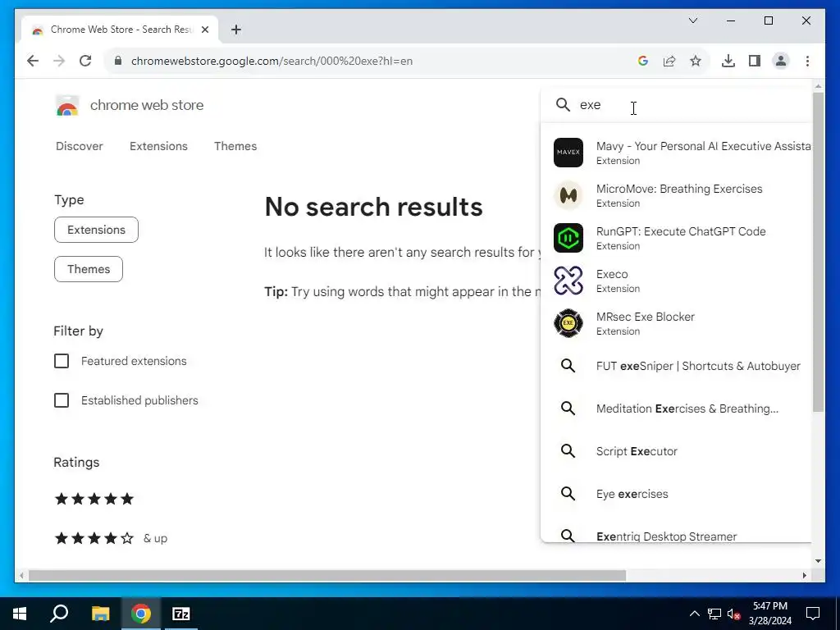Open a new browser tab
Screen dimensions: 840x630
(x=235, y=30)
